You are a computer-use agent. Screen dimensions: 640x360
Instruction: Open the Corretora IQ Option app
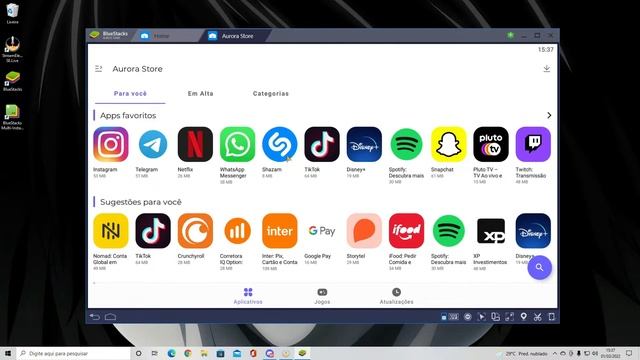(238, 231)
